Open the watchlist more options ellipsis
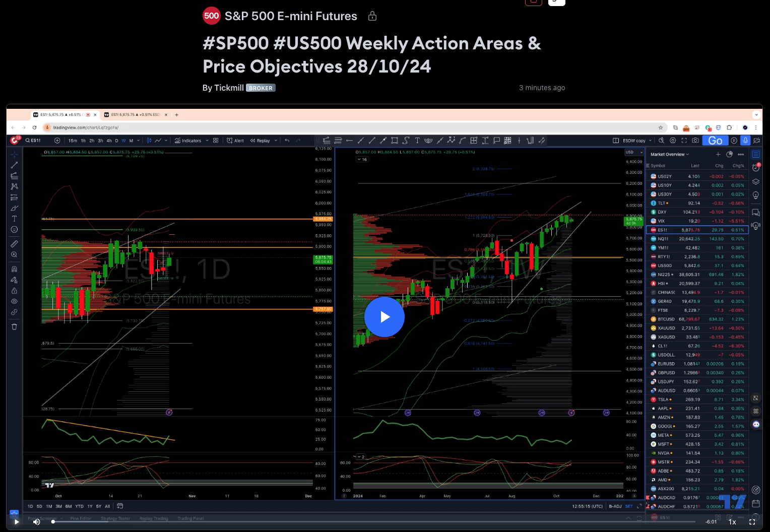770x532 pixels. pos(741,154)
